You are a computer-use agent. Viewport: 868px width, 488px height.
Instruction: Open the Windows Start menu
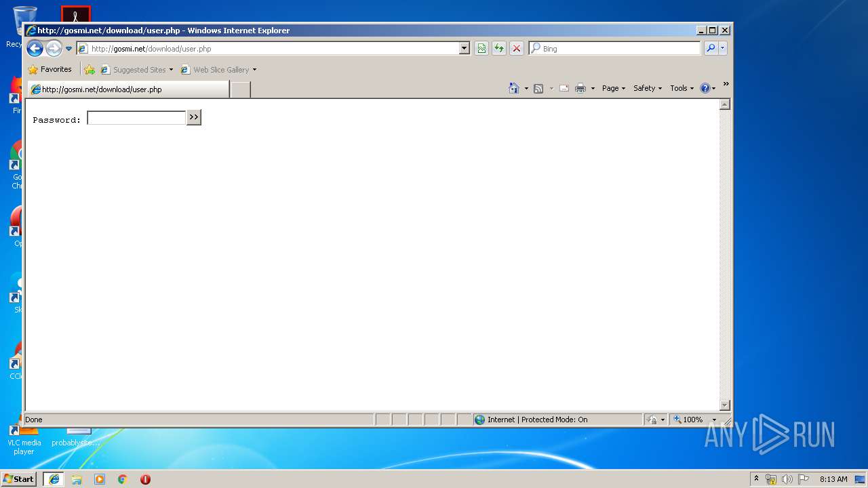pyautogui.click(x=19, y=479)
